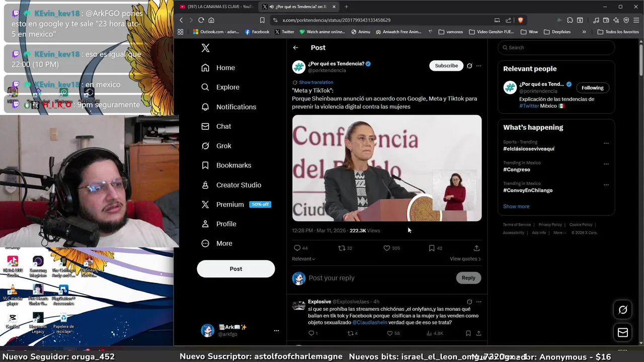Open the floating messages button
644x362 pixels.
pos(623,332)
